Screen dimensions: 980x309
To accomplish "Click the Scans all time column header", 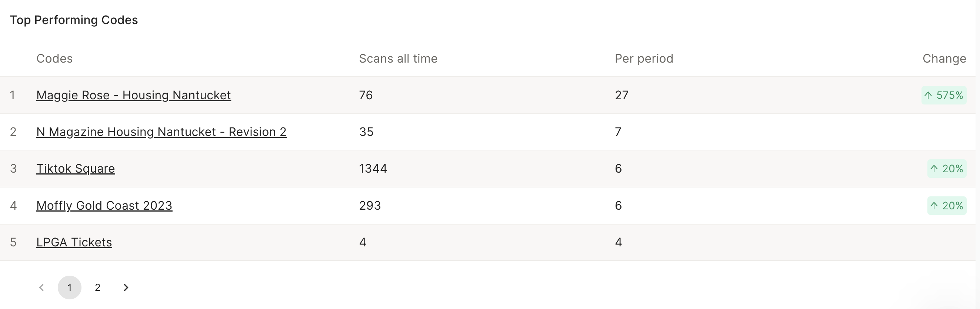I will 398,59.
